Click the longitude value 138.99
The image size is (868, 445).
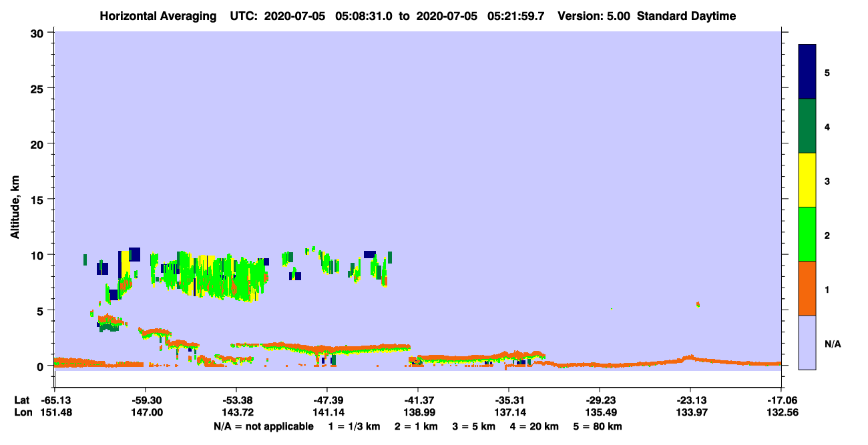click(418, 413)
